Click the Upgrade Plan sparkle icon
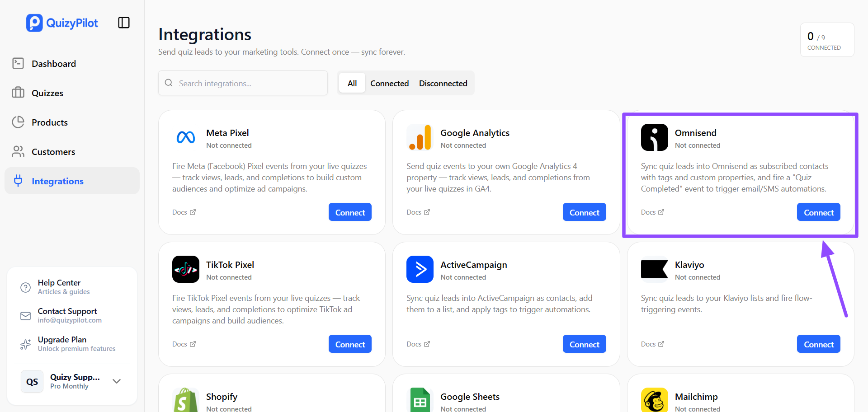 coord(26,344)
